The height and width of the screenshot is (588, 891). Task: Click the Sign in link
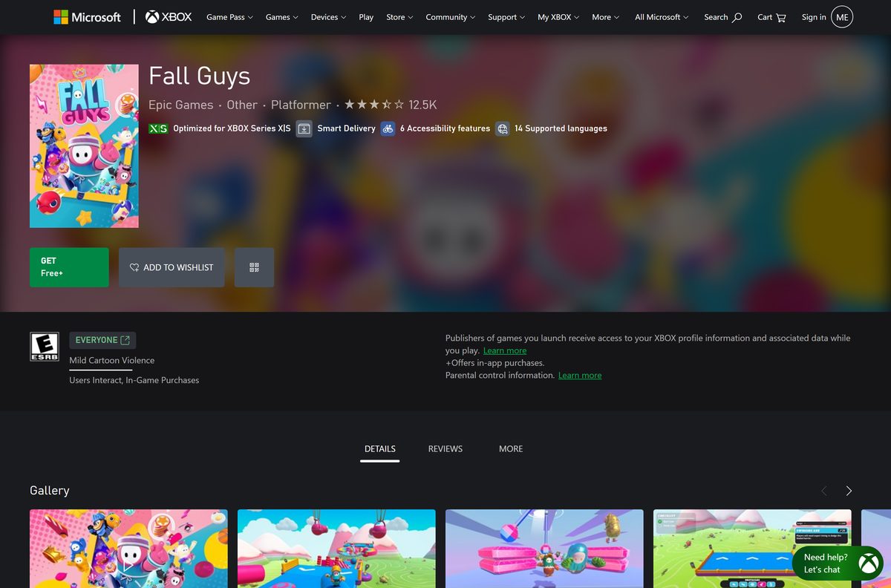[x=814, y=17]
